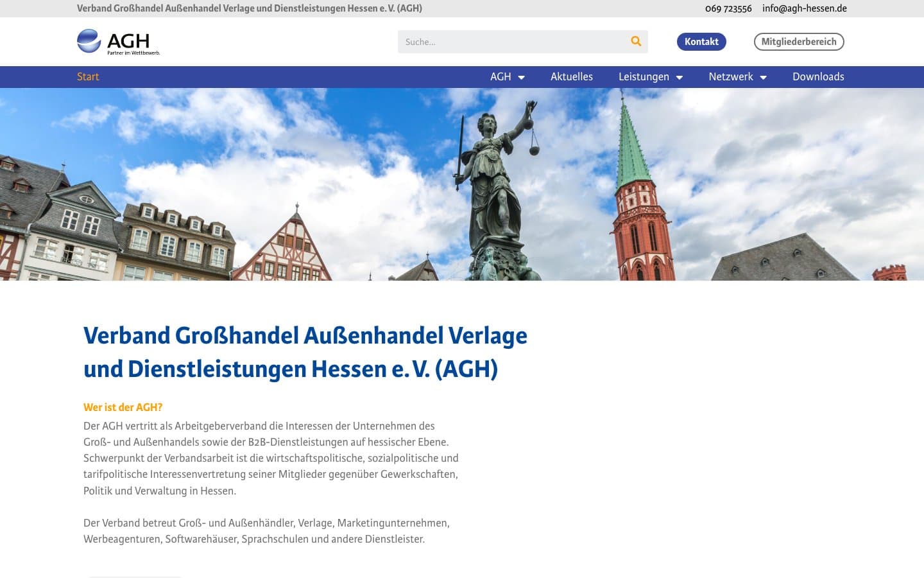The image size is (924, 578).
Task: Click the 'Wer ist der AGH?' subheading
Action: coord(123,407)
